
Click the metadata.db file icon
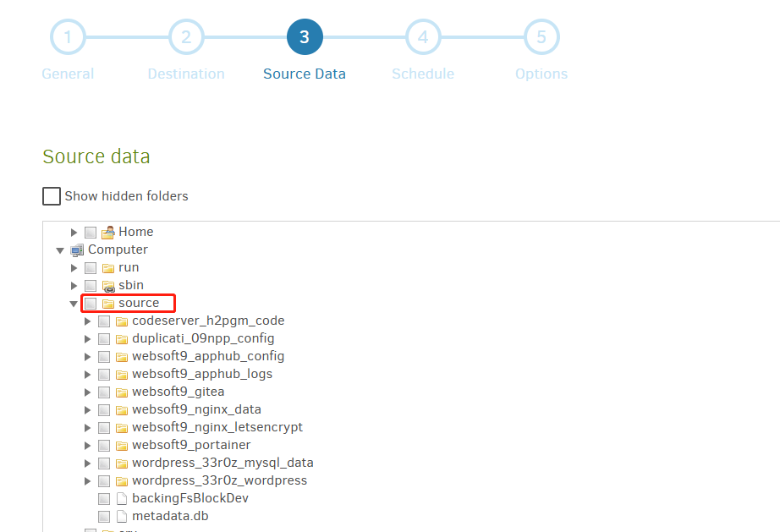122,516
